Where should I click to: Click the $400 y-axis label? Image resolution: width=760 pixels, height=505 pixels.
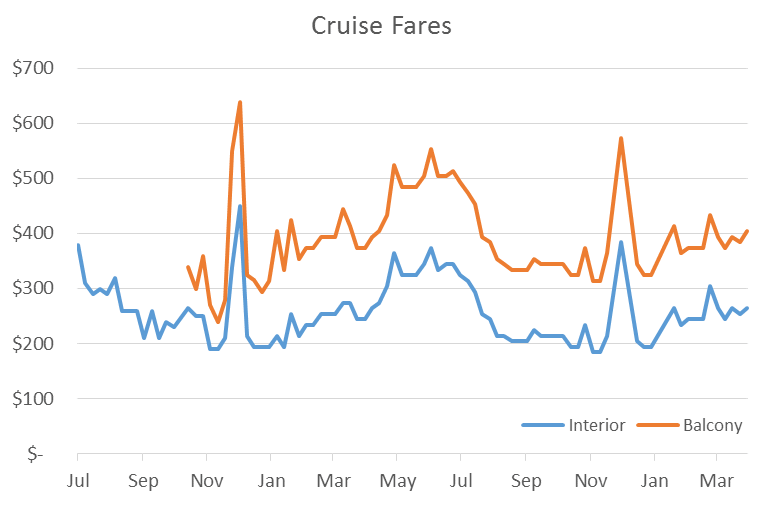[33, 234]
